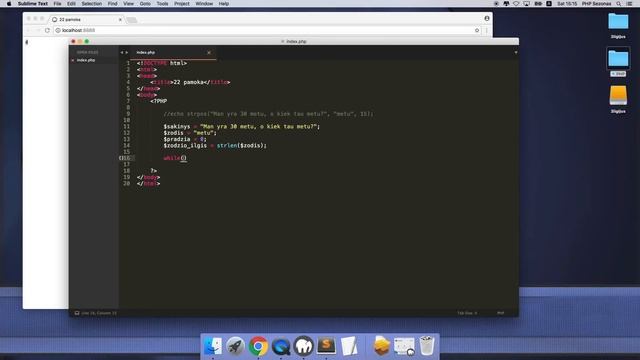Open Launchpad from the Dock
Viewport: 640px width, 360px height.
pos(235,346)
